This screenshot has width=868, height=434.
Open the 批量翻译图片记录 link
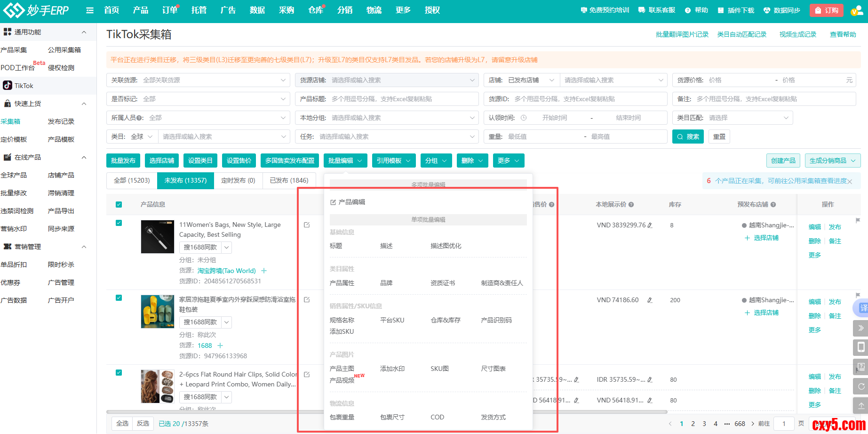pyautogui.click(x=682, y=34)
